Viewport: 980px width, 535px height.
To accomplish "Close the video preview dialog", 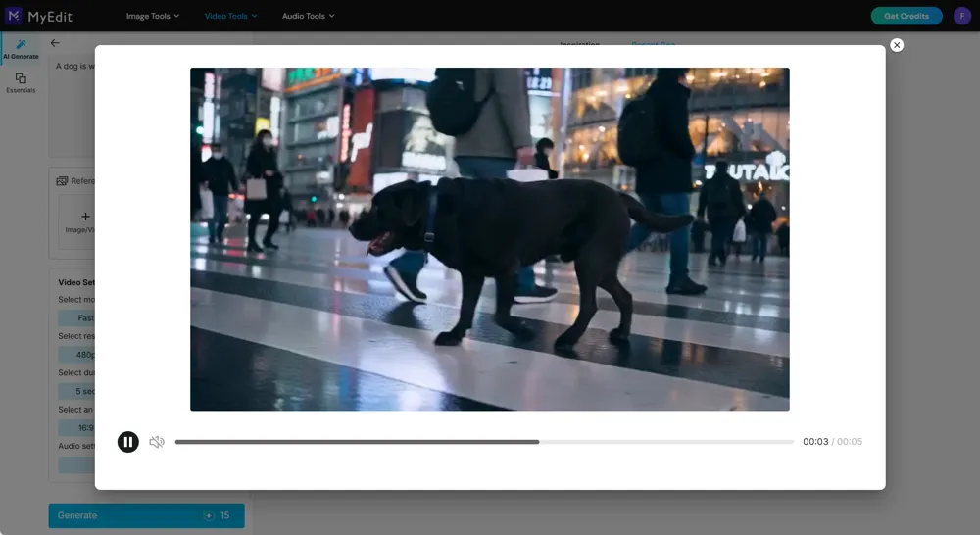I will [897, 45].
